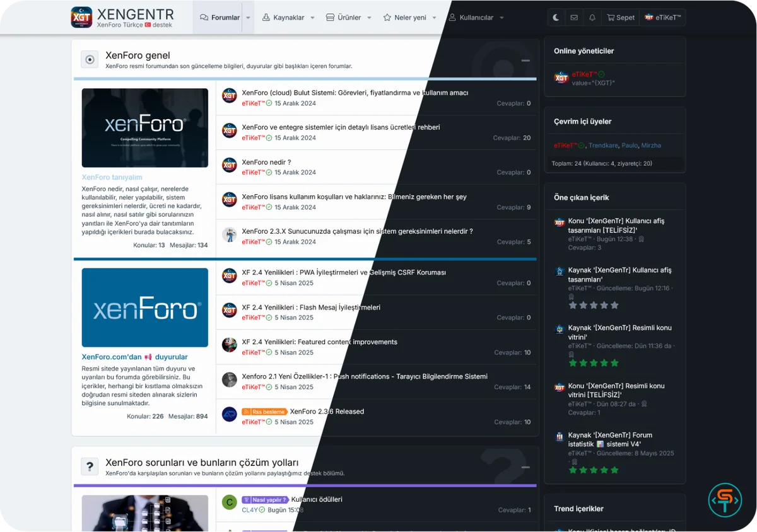Click the grey star rating under Kullanıcı afiş
757x532 pixels.
594,305
